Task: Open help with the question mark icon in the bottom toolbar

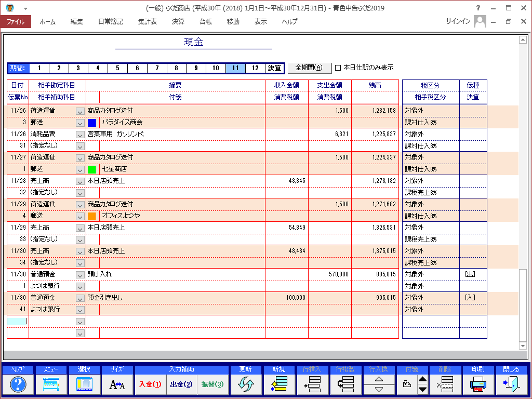Action: [x=18, y=384]
